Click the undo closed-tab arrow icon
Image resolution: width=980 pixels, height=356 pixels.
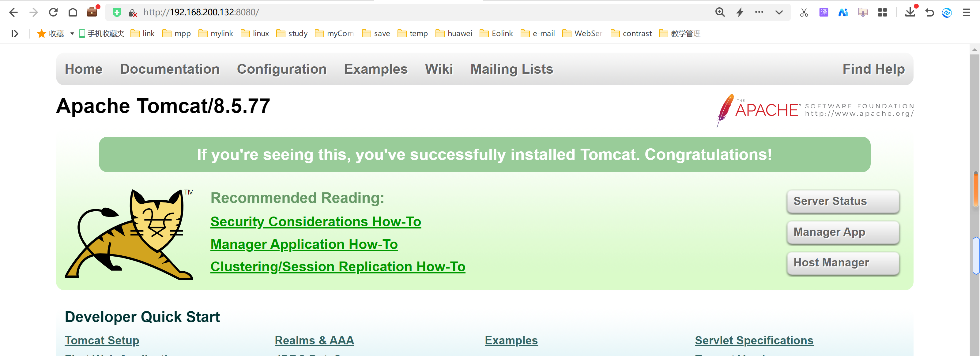point(929,13)
